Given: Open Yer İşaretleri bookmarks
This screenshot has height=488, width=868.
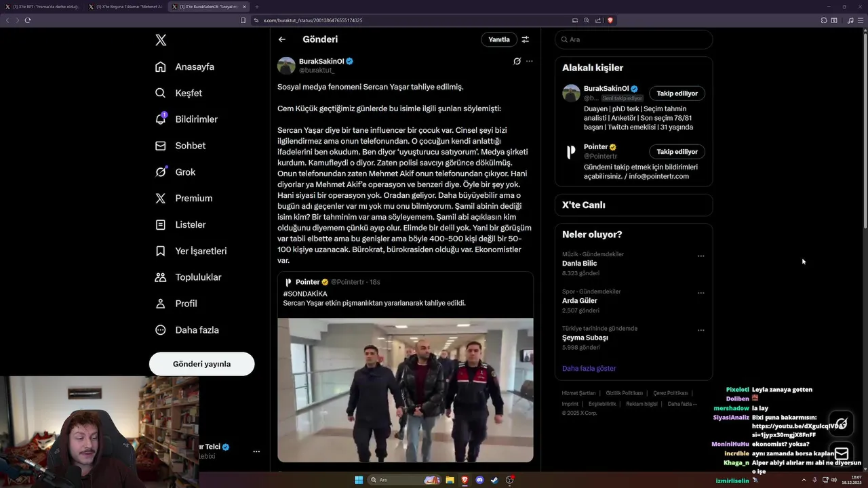Looking at the screenshot, I should (191, 251).
